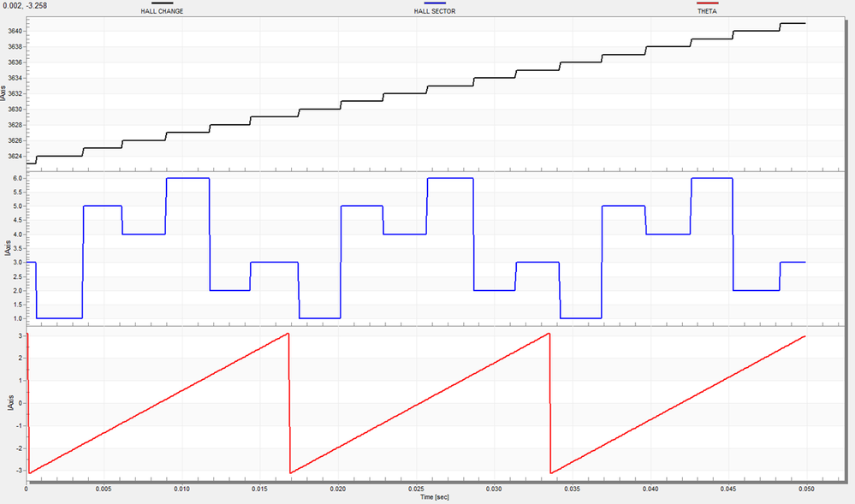Click the 0.035 time axis tick label
The height and width of the screenshot is (504, 855).
572,489
